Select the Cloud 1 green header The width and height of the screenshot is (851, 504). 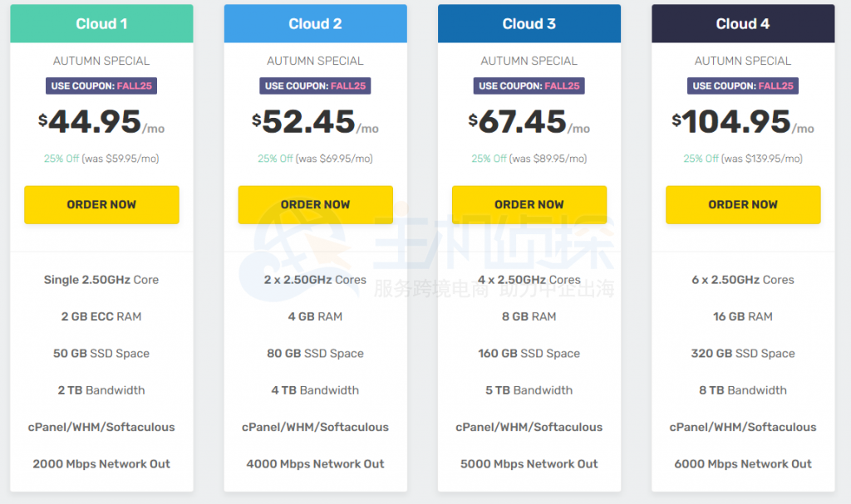(x=101, y=24)
